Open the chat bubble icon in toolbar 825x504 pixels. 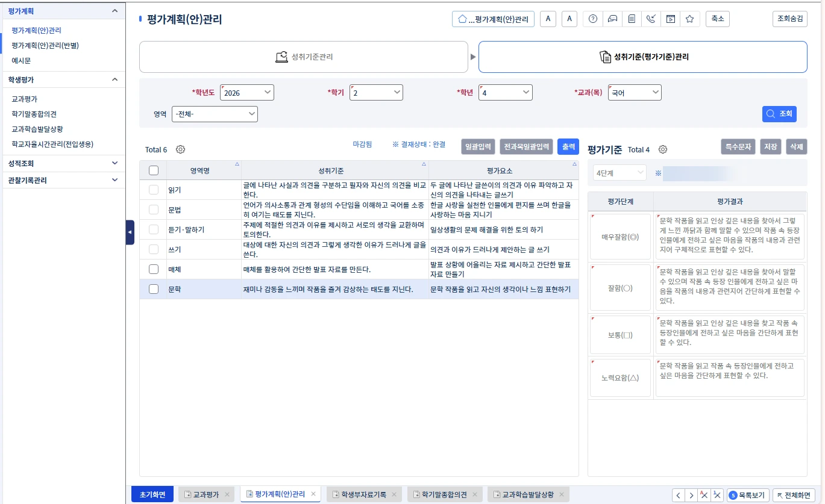click(612, 19)
